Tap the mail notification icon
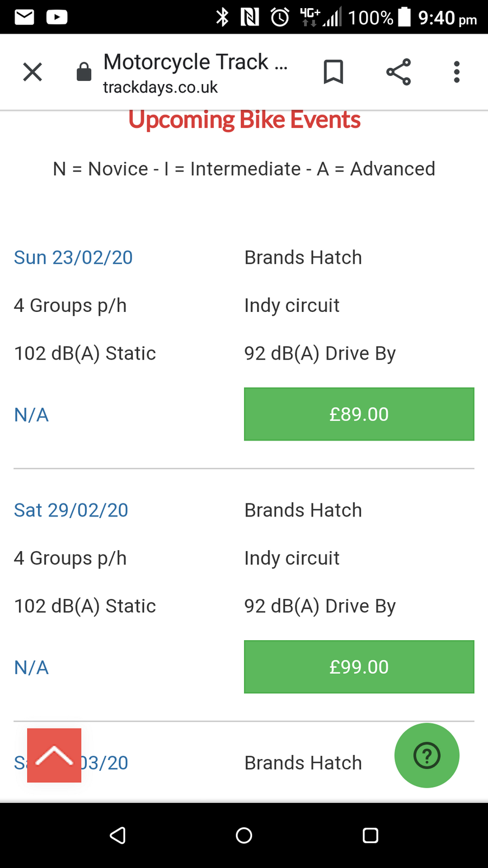Screen dimensions: 488x868 tap(24, 17)
